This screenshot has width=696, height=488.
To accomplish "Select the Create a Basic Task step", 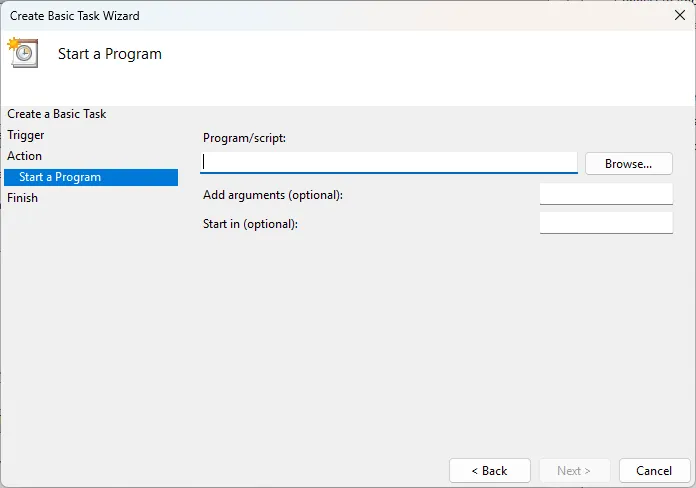I will (56, 114).
